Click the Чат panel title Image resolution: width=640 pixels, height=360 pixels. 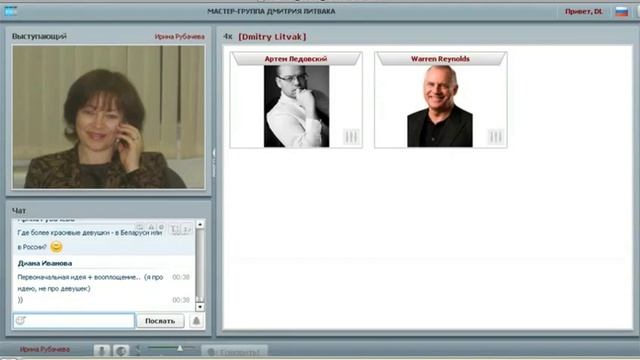(19, 211)
